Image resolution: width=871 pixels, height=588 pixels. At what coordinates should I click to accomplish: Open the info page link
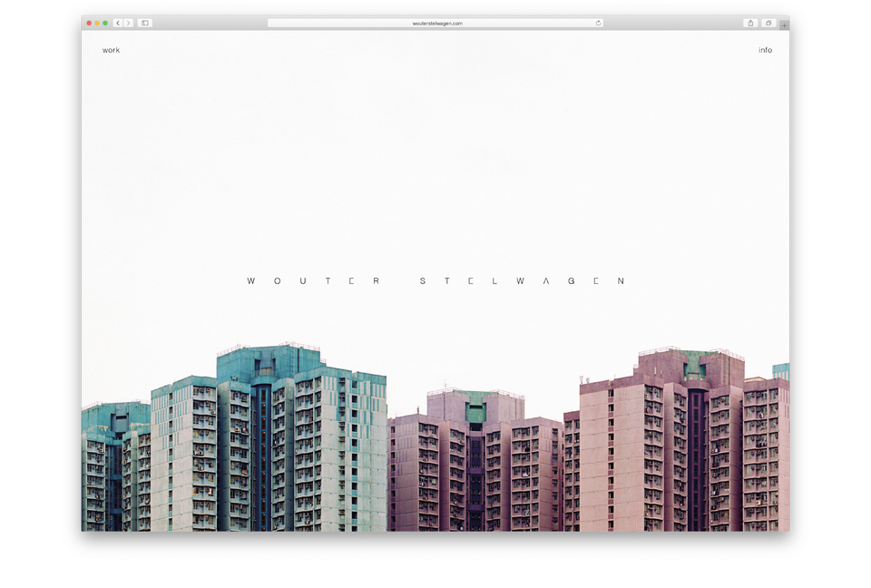[765, 50]
